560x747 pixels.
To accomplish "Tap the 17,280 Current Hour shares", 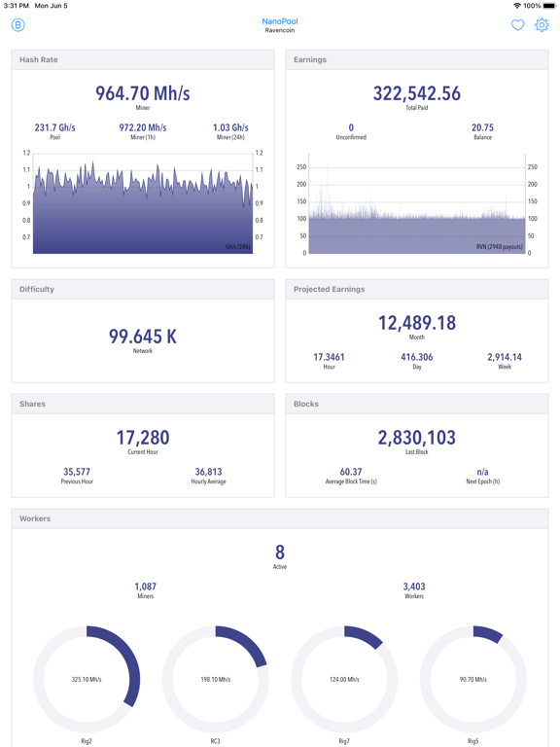I will (x=143, y=438).
